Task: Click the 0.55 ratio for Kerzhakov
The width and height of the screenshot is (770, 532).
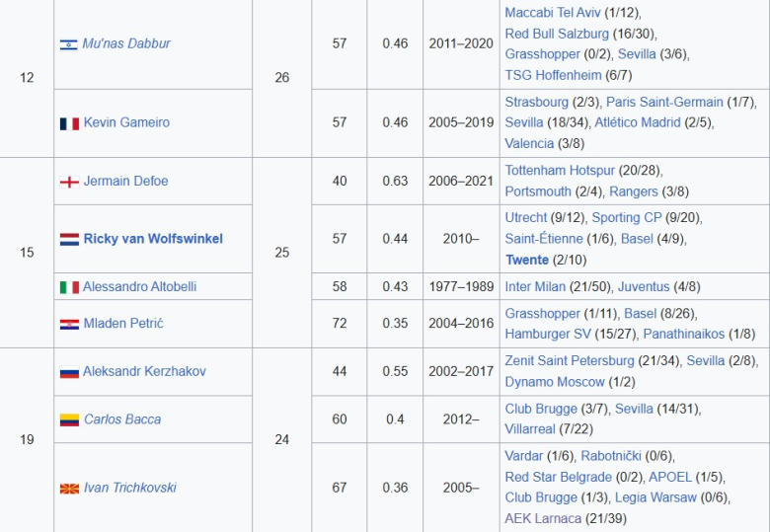Action: click(395, 371)
